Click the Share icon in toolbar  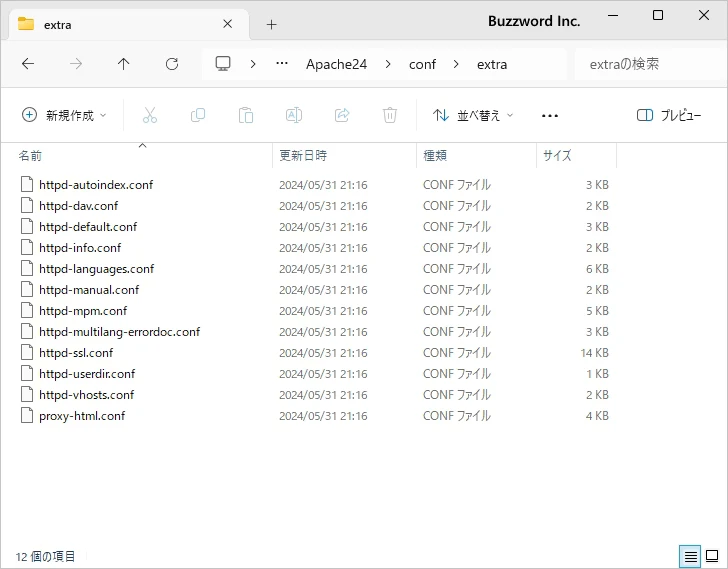[x=342, y=115]
